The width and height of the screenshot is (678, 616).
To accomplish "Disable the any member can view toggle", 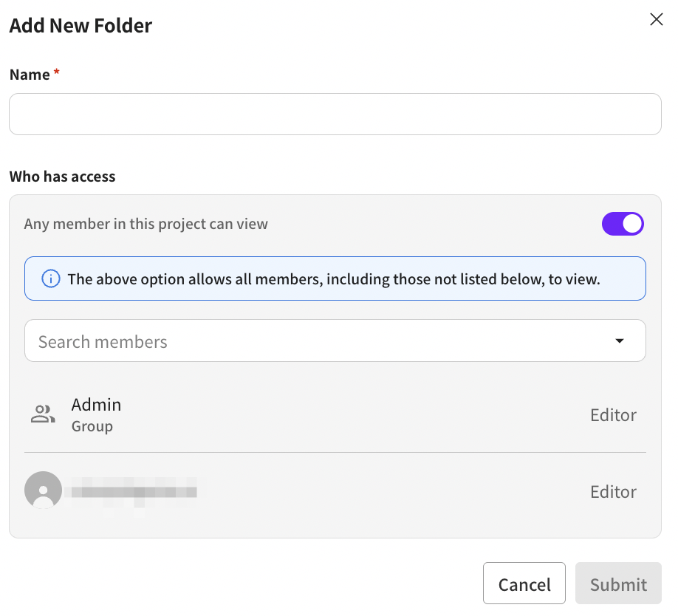I will pos(623,224).
